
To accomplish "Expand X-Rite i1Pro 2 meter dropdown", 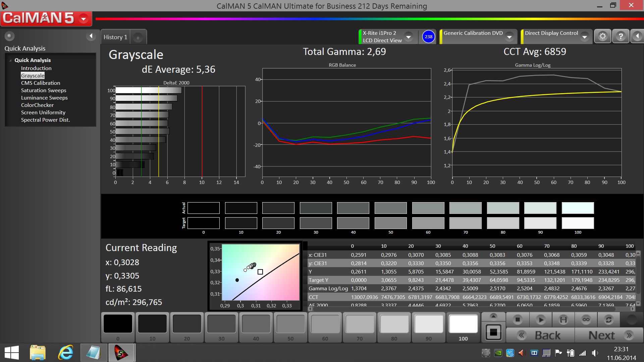I will (409, 37).
